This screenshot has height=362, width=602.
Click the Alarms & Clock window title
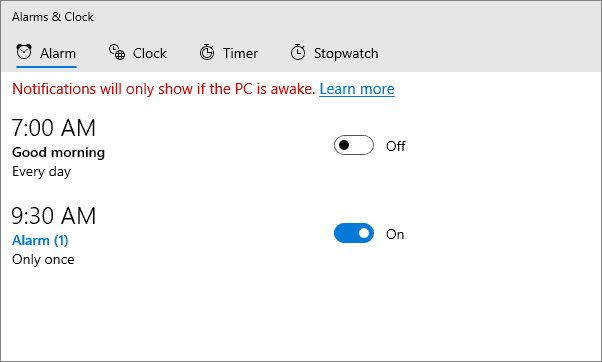[x=53, y=17]
